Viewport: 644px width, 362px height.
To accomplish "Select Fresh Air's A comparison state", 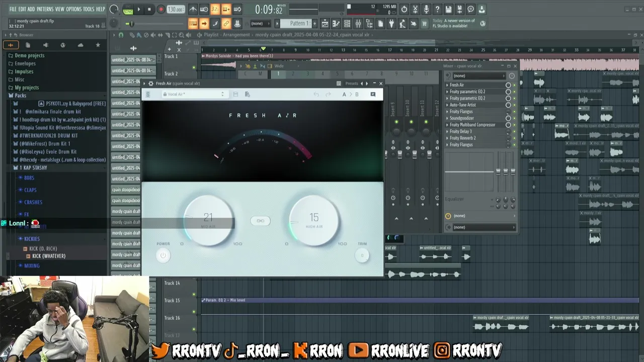I will [344, 94].
